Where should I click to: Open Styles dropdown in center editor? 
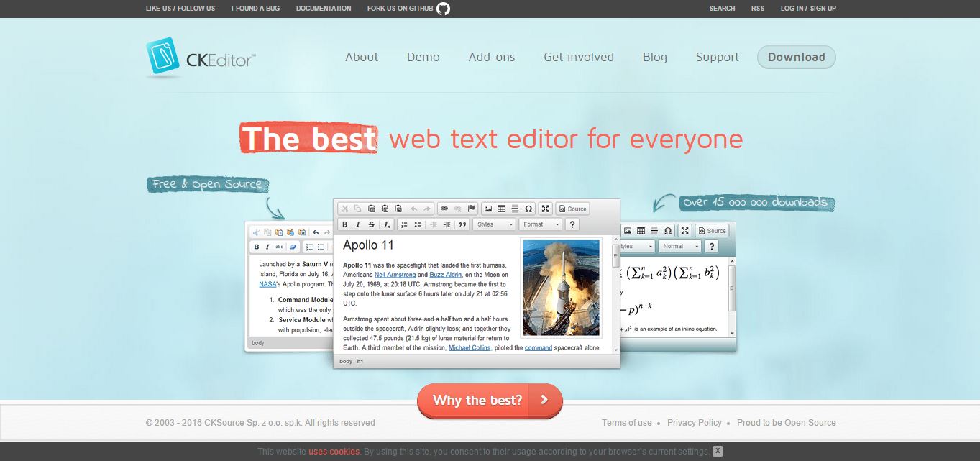495,224
